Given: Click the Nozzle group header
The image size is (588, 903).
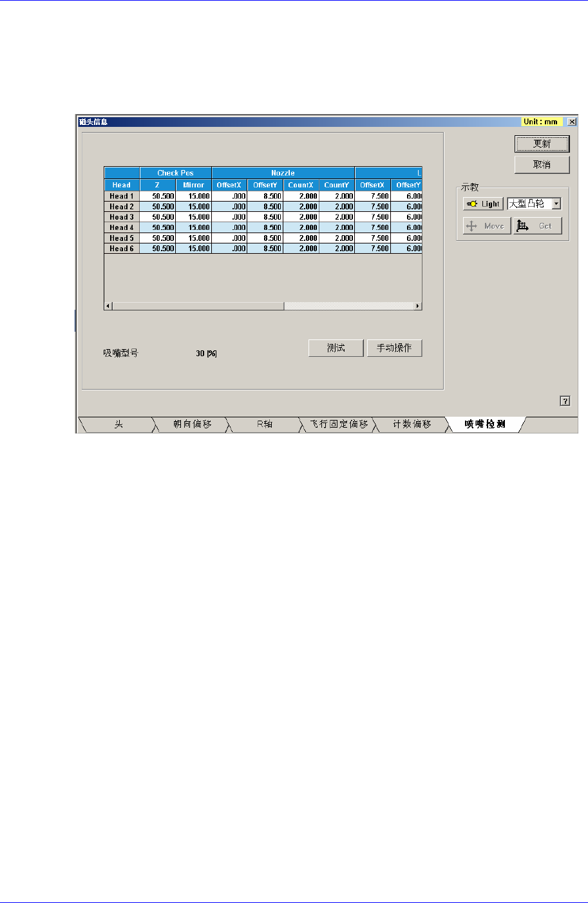Looking at the screenshot, I should click(283, 173).
